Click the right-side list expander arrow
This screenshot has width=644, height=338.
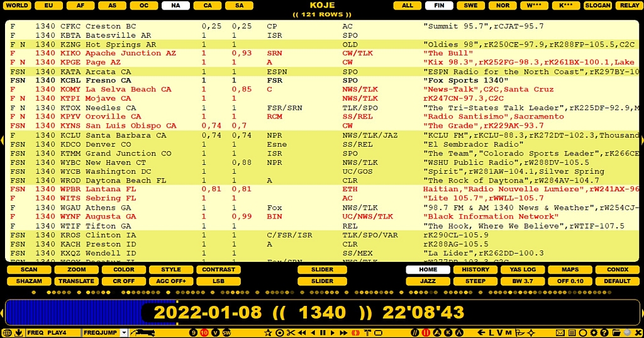[x=641, y=140]
